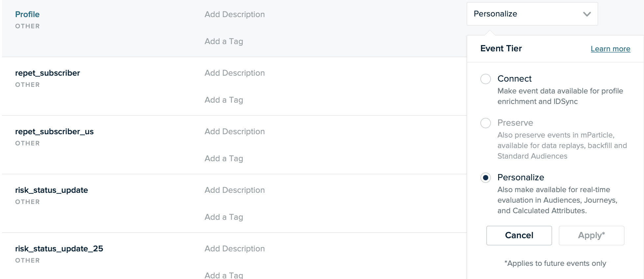Add a Tag for risk_status_update
This screenshot has width=644, height=279.
(x=224, y=217)
